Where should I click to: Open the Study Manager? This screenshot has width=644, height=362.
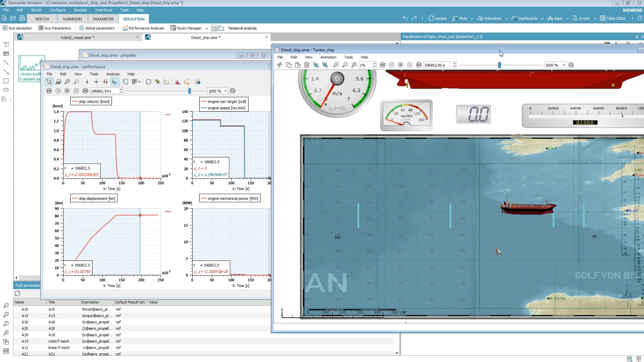tap(186, 28)
